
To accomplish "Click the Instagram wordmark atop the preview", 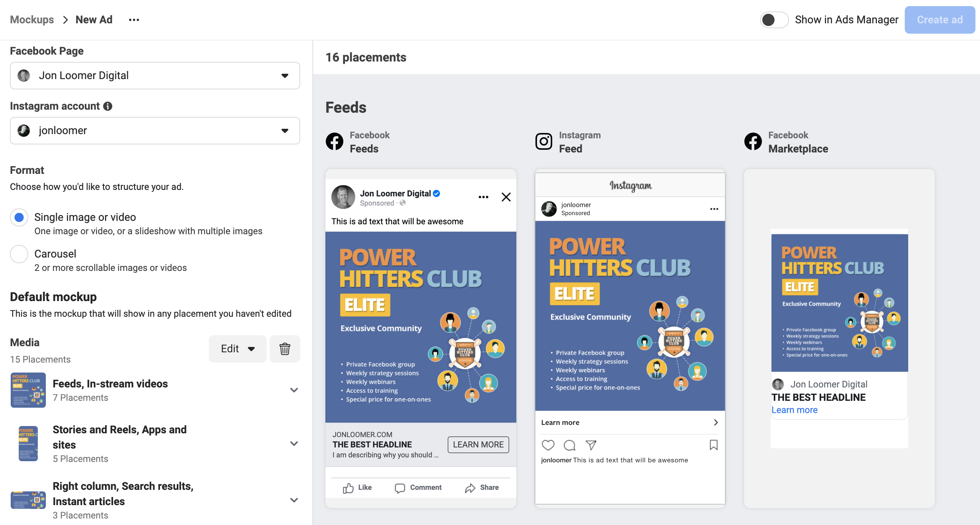I will point(631,186).
